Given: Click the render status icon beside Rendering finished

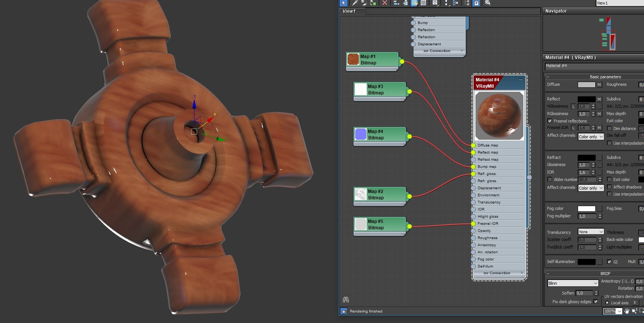Looking at the screenshot, I should pos(344,311).
